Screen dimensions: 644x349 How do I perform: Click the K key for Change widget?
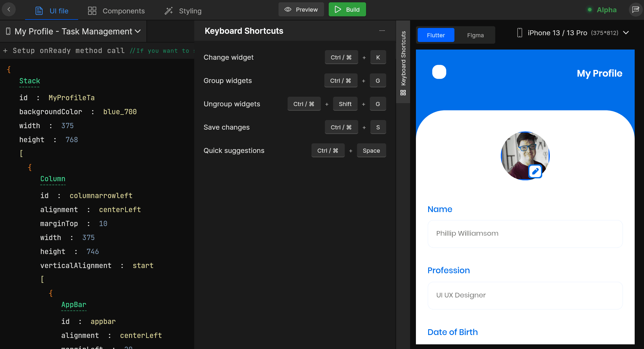pyautogui.click(x=378, y=57)
